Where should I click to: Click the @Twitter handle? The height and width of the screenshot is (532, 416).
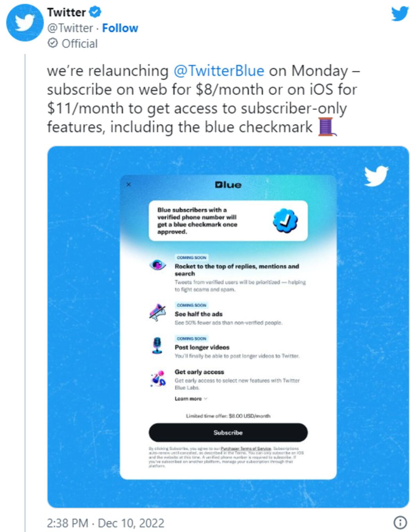pyautogui.click(x=70, y=28)
